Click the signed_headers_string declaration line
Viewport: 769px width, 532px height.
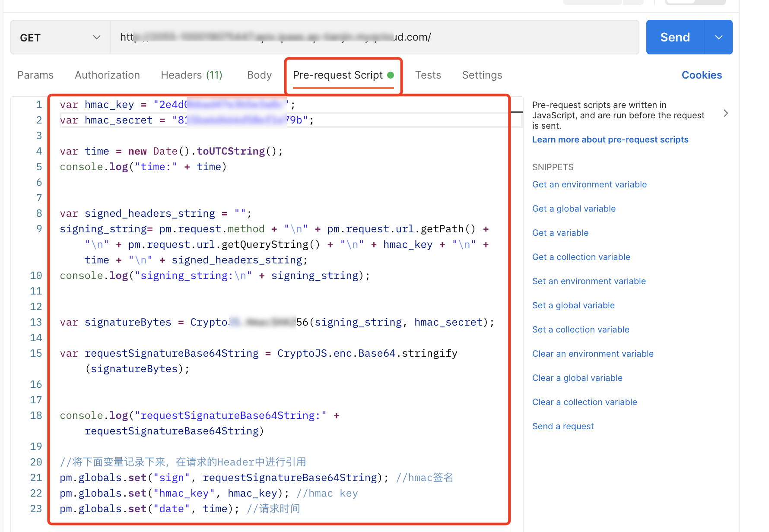(156, 213)
